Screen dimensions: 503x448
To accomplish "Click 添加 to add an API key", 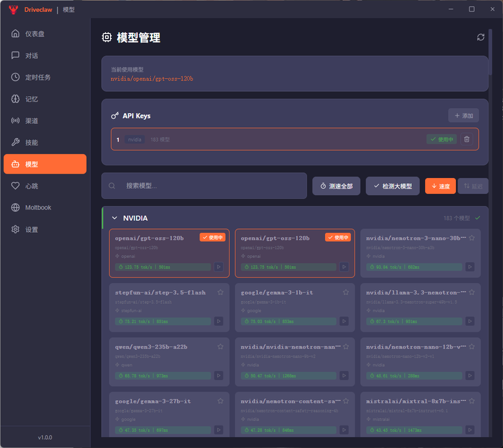I will 463,116.
